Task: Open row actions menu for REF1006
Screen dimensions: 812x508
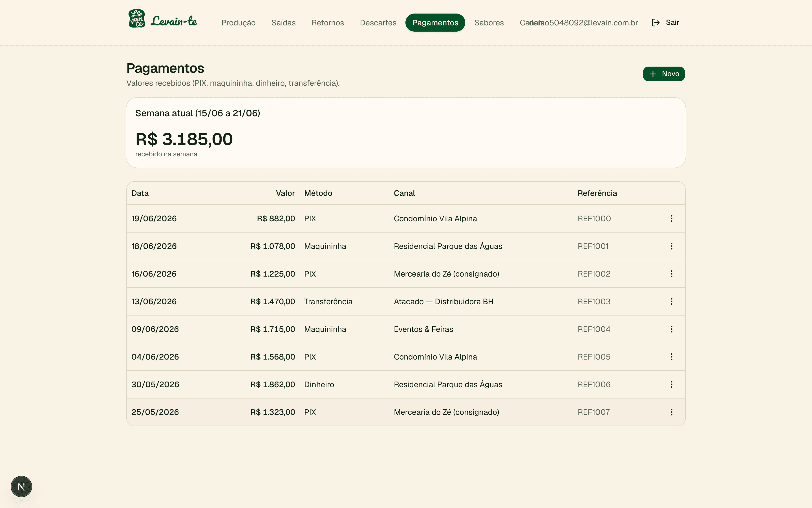Action: (x=671, y=384)
